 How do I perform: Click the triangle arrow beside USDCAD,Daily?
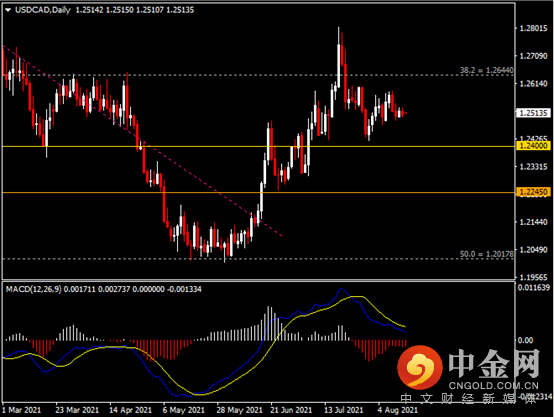8,10
